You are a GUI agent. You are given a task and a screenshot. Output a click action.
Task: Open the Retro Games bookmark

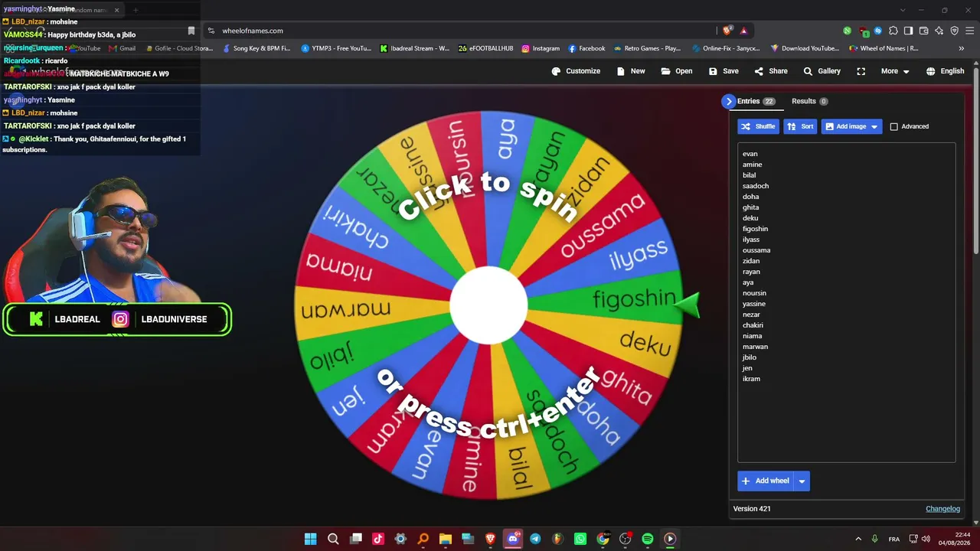(x=647, y=48)
